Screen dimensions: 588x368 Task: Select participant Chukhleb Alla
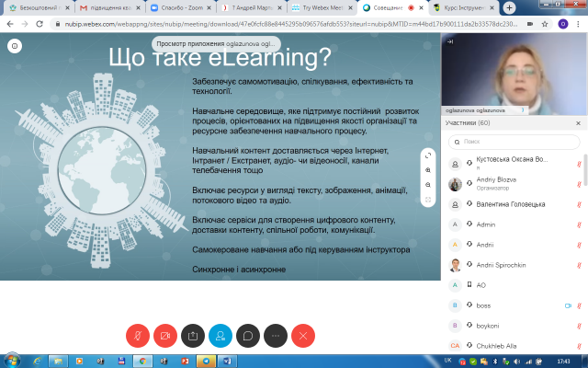click(514, 346)
